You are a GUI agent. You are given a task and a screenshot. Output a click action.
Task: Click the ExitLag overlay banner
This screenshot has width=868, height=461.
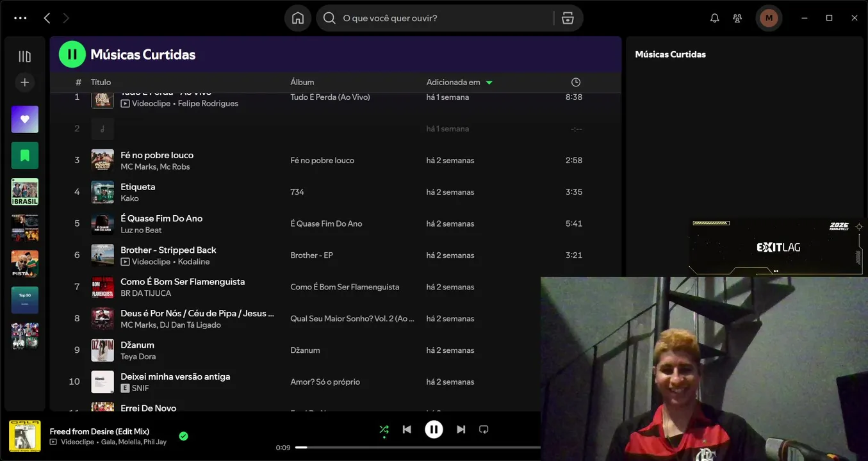coord(778,247)
